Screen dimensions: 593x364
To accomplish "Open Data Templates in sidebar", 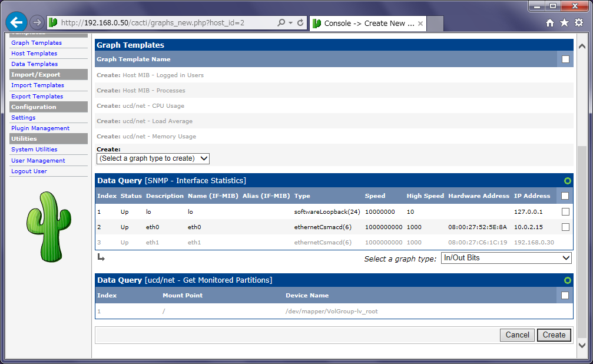I will (34, 64).
